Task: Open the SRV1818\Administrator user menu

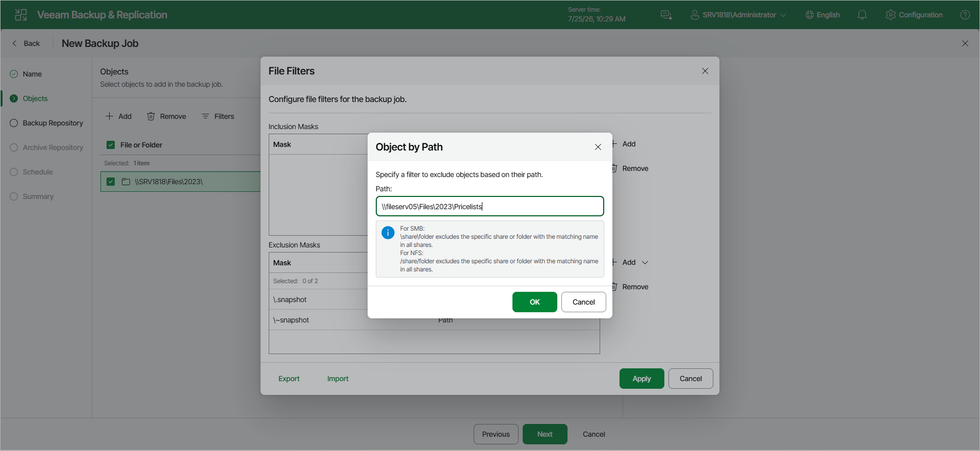Action: click(739, 15)
